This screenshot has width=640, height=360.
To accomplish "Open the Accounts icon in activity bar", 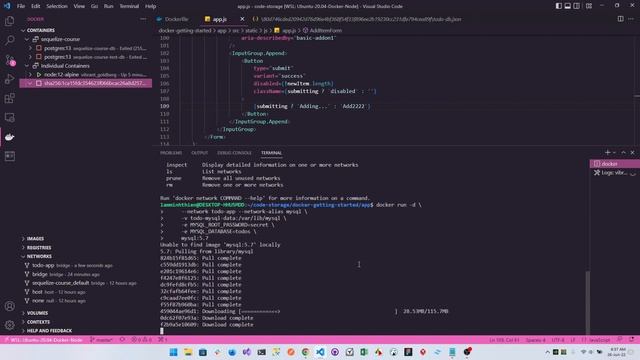I will click(9, 306).
